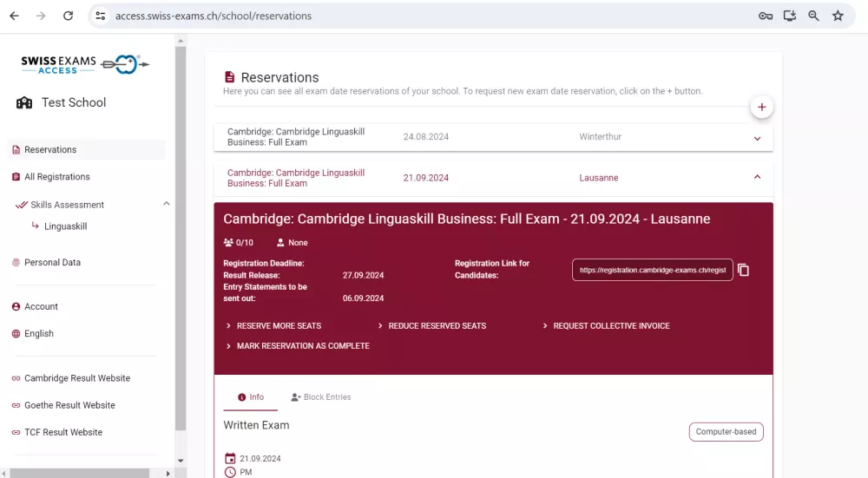This screenshot has height=478, width=868.
Task: Click Reserve More Seats
Action: pyautogui.click(x=278, y=326)
